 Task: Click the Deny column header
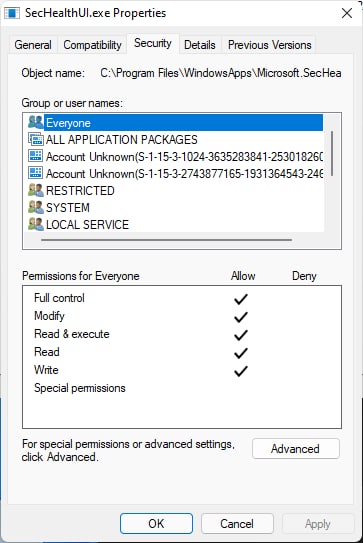[304, 276]
